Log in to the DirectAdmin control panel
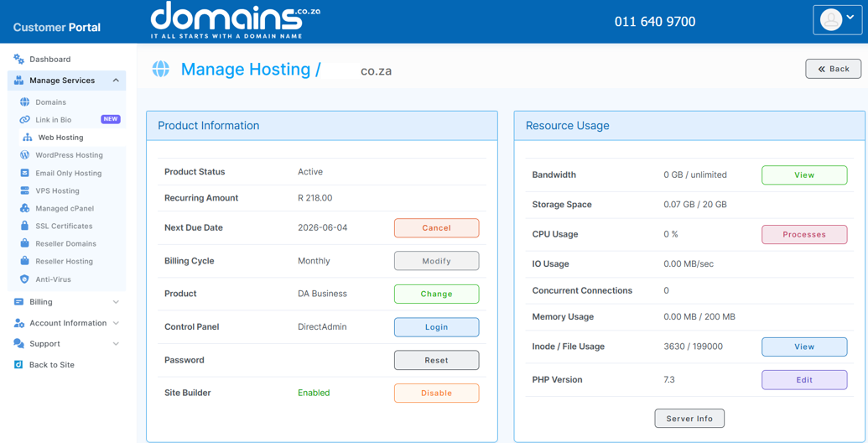 pos(436,327)
